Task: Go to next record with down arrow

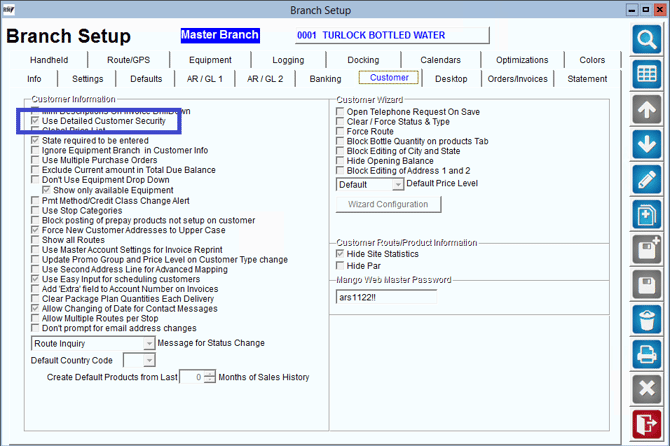Action: pyautogui.click(x=646, y=145)
